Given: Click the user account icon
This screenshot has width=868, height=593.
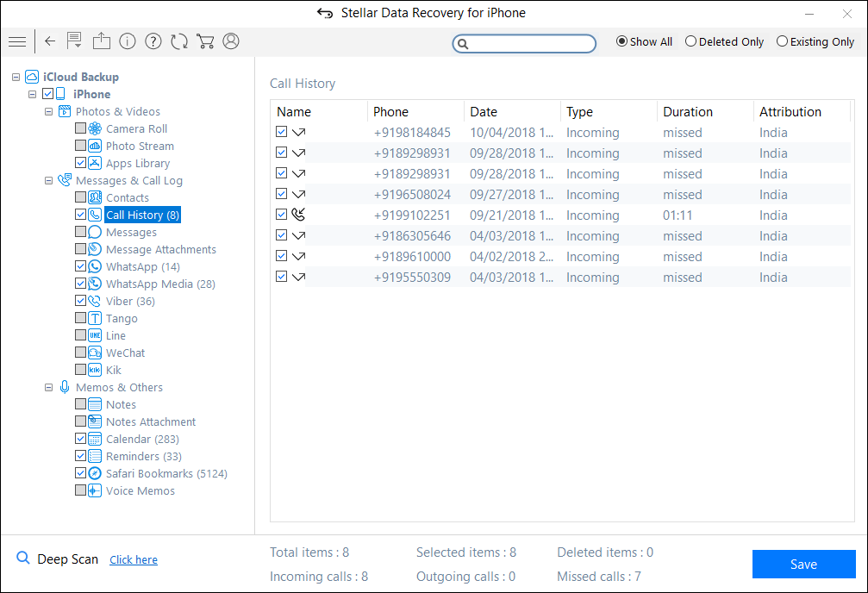Looking at the screenshot, I should (x=230, y=41).
